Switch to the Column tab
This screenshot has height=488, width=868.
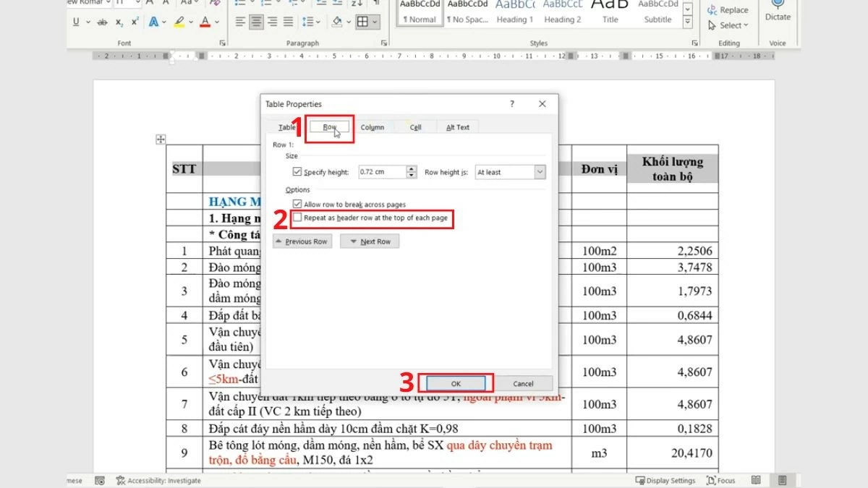(x=372, y=127)
